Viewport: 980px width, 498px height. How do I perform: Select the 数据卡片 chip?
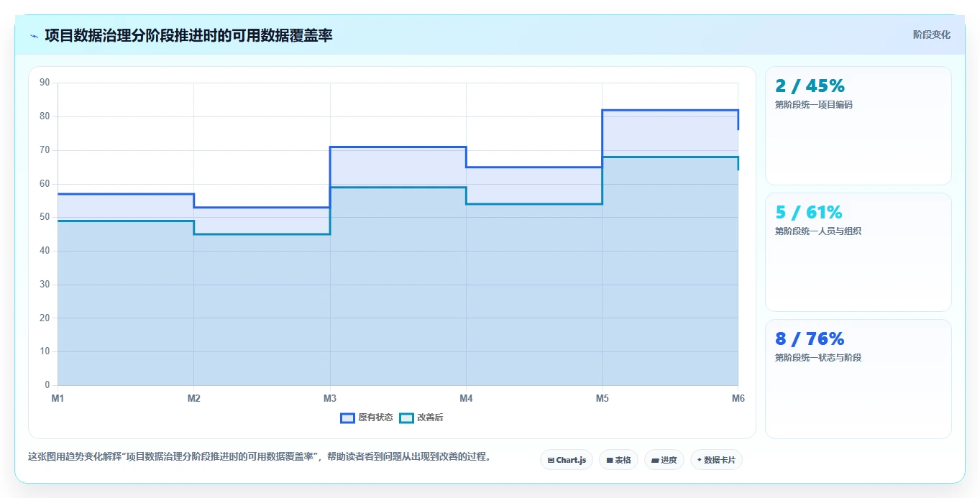pos(716,460)
